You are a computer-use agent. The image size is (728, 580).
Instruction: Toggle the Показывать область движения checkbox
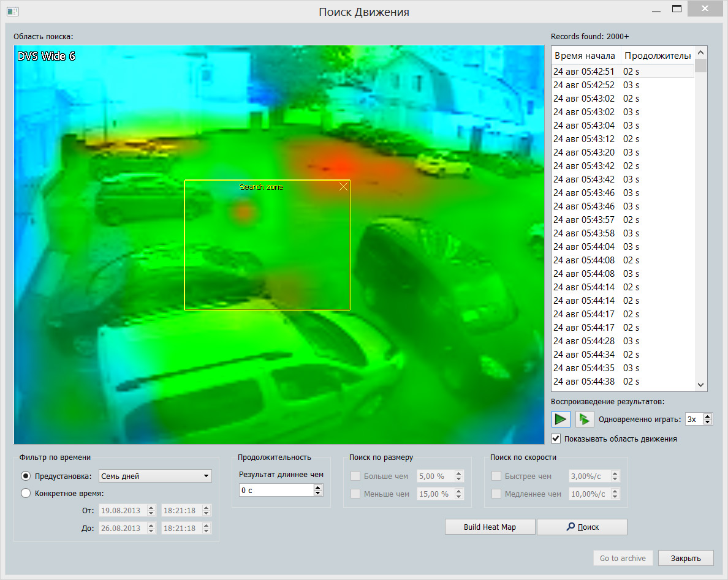(556, 439)
